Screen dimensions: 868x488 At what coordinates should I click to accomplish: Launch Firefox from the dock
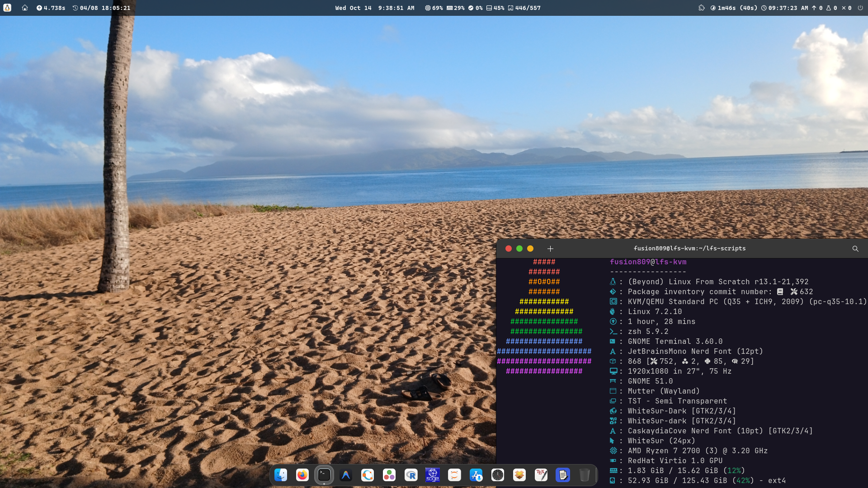pyautogui.click(x=302, y=475)
